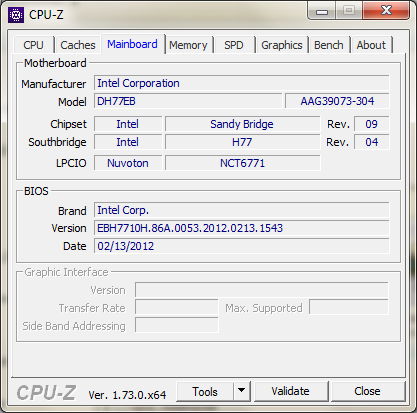The width and height of the screenshot is (417, 413).
Task: Click the CPU-Z title bar icon
Action: tap(16, 15)
